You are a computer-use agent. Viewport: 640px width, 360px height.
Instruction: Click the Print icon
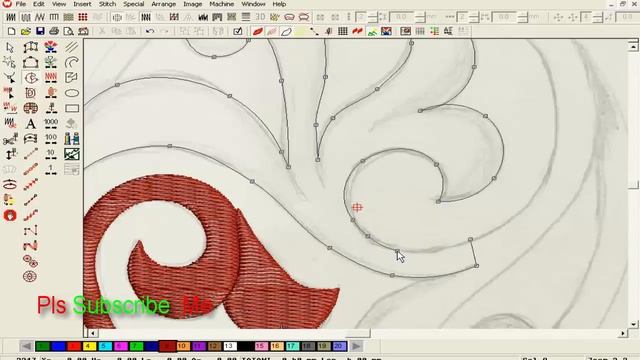click(x=54, y=31)
